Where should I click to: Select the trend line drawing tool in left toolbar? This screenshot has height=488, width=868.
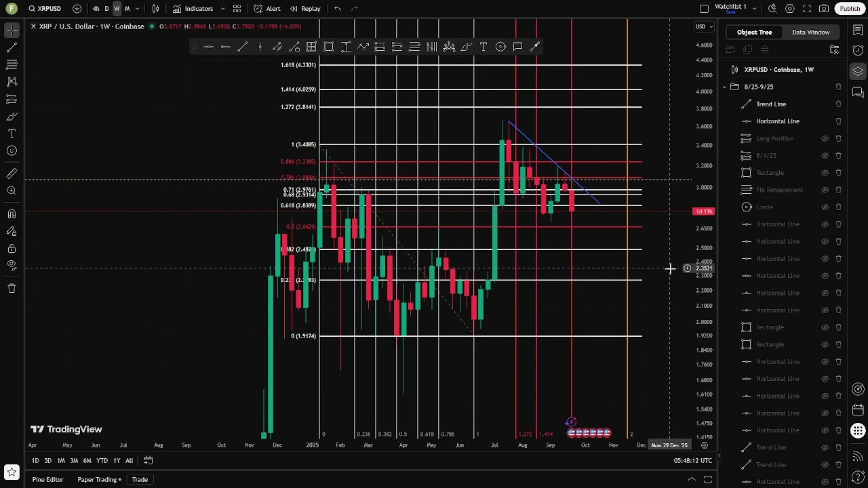(x=12, y=47)
